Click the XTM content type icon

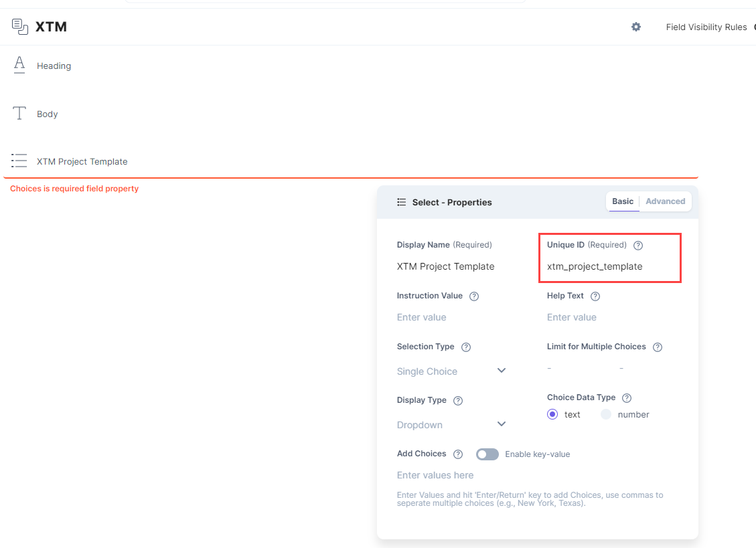point(20,27)
